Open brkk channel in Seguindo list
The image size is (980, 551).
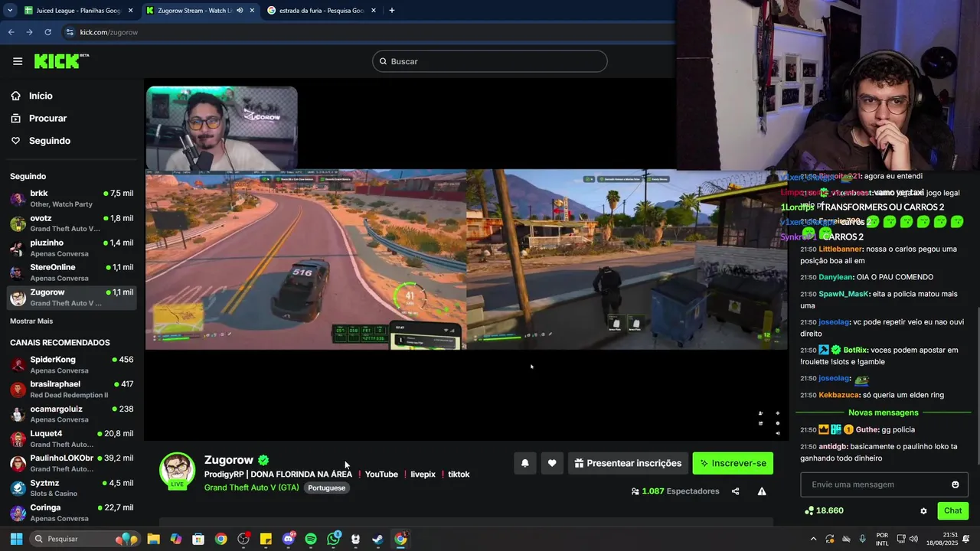pyautogui.click(x=72, y=198)
